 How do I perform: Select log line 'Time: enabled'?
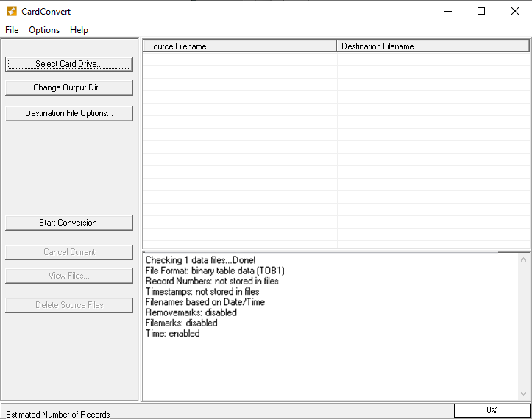click(x=173, y=334)
